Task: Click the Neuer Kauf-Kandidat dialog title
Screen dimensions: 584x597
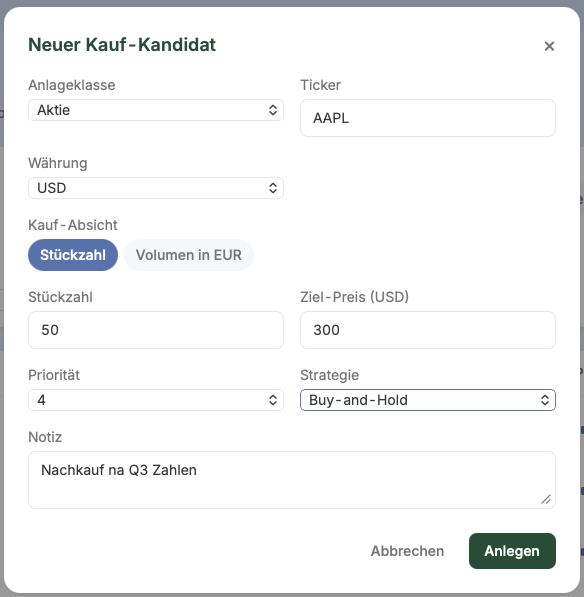Action: (x=122, y=45)
